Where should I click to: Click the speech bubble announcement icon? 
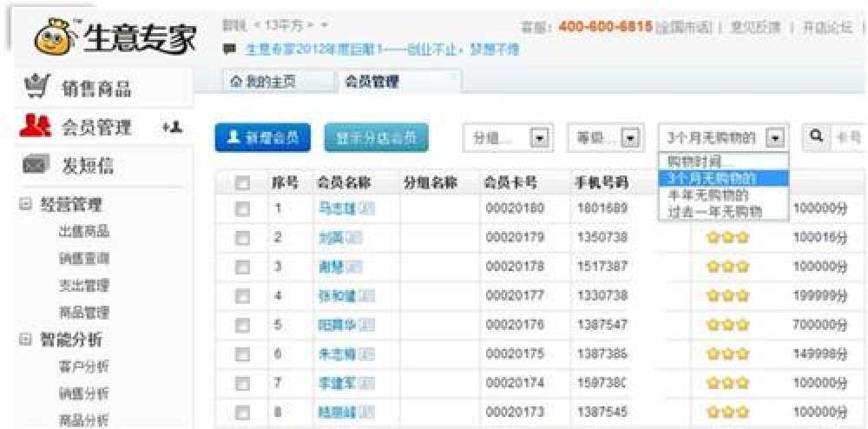tap(227, 50)
